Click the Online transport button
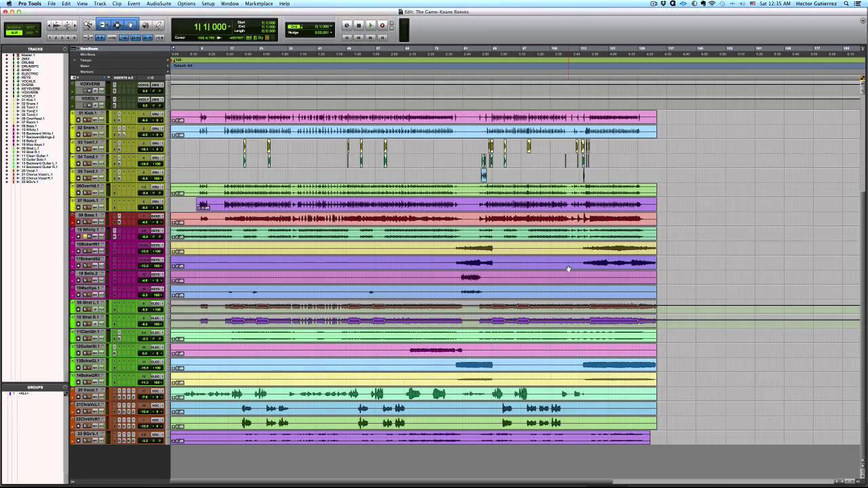This screenshot has height=488, width=868. click(x=347, y=25)
